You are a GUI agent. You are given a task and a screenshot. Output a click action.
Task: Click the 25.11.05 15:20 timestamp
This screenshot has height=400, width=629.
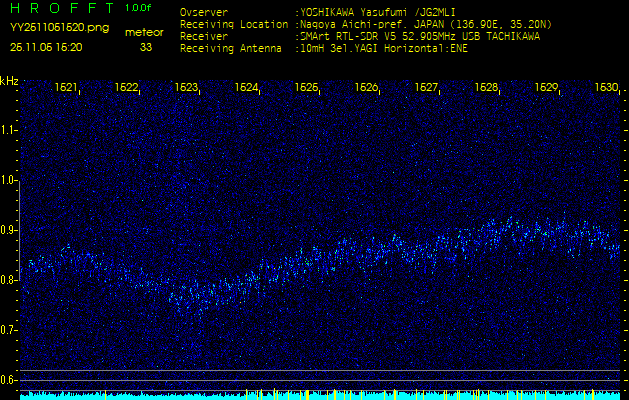[x=46, y=46]
